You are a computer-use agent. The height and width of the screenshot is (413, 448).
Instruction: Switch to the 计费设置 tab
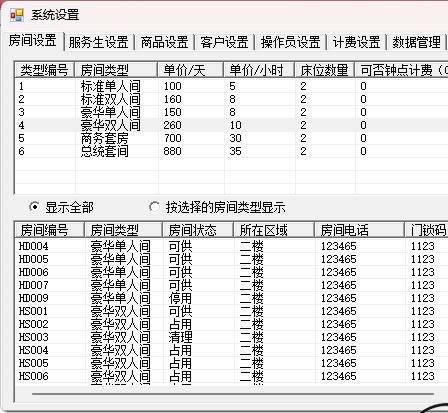(356, 42)
